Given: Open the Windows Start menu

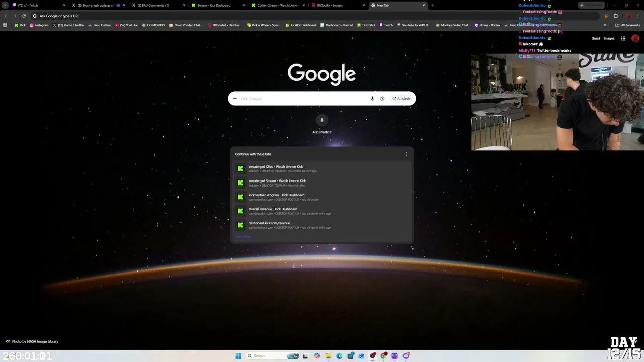Looking at the screenshot, I should (x=238, y=356).
